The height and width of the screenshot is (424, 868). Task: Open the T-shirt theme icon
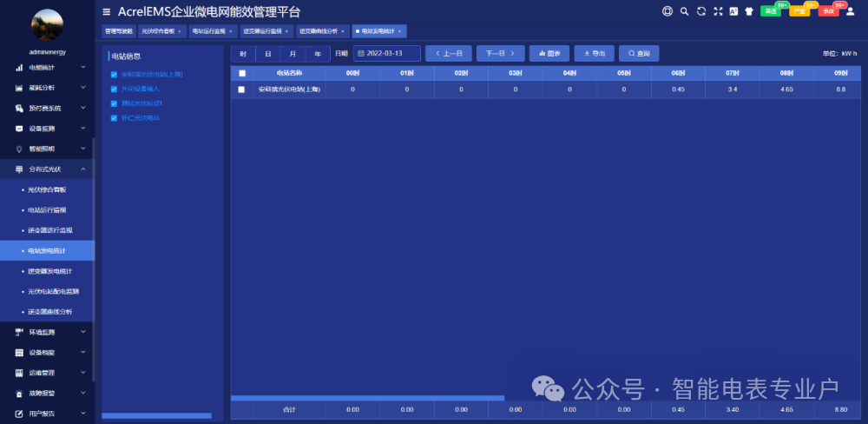749,11
